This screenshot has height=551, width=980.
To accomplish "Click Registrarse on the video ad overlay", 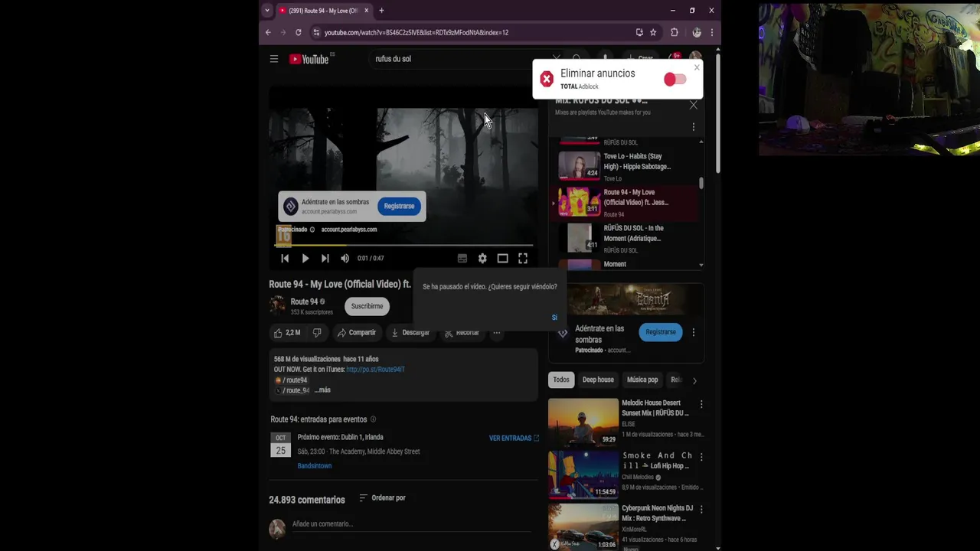I will point(399,206).
